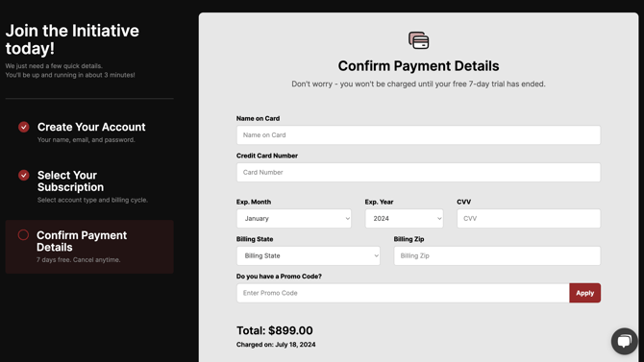Click the Enter Promo Code field
The height and width of the screenshot is (362, 644).
[403, 293]
